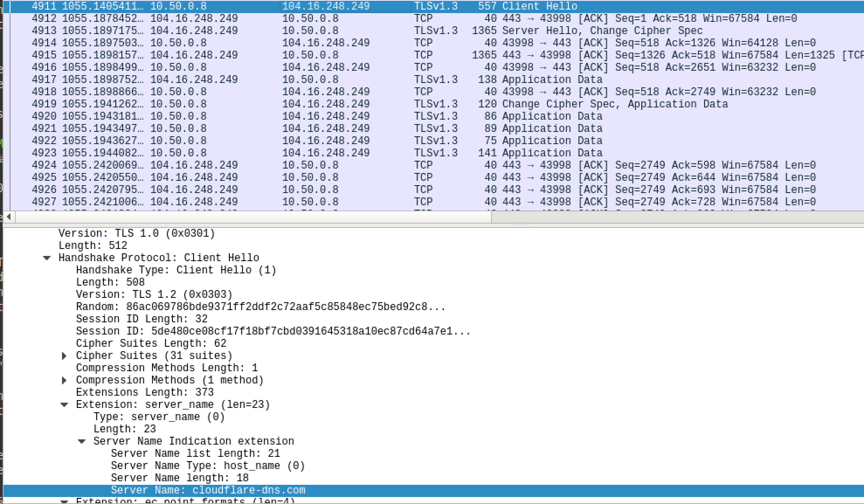Select Version: TLS 1.2 (0x0303) line
Image resolution: width=864 pixels, height=504 pixels.
pyautogui.click(x=154, y=295)
